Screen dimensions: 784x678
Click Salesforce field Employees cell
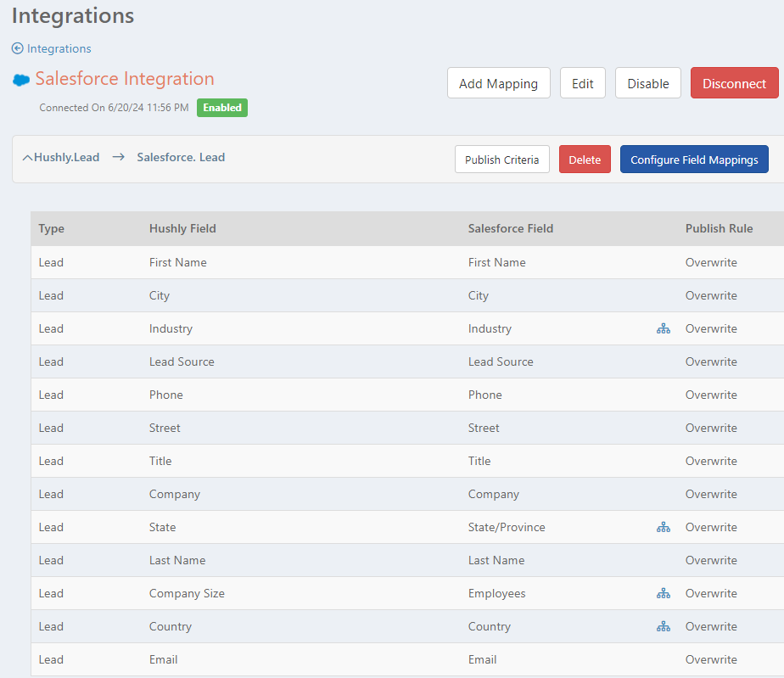pyautogui.click(x=497, y=593)
